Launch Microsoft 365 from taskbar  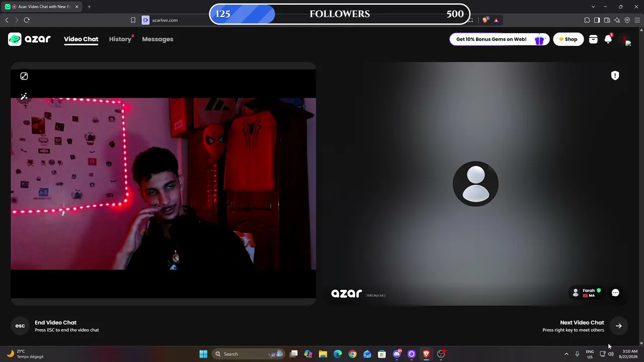(308, 354)
